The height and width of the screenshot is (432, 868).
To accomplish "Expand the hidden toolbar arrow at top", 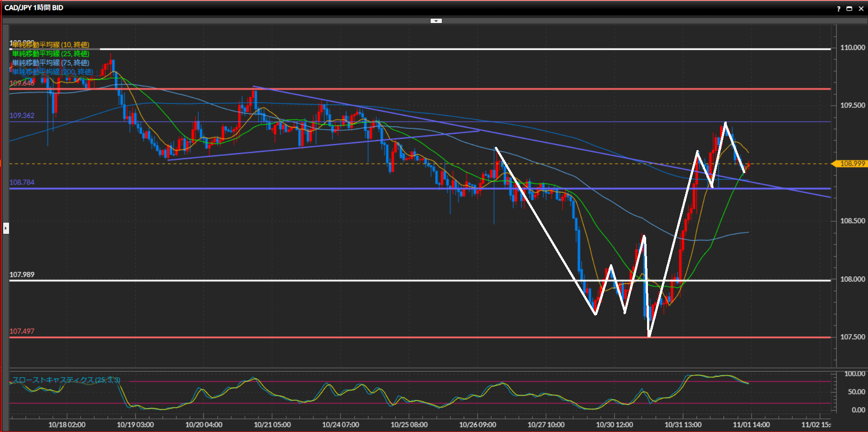I will pyautogui.click(x=436, y=21).
